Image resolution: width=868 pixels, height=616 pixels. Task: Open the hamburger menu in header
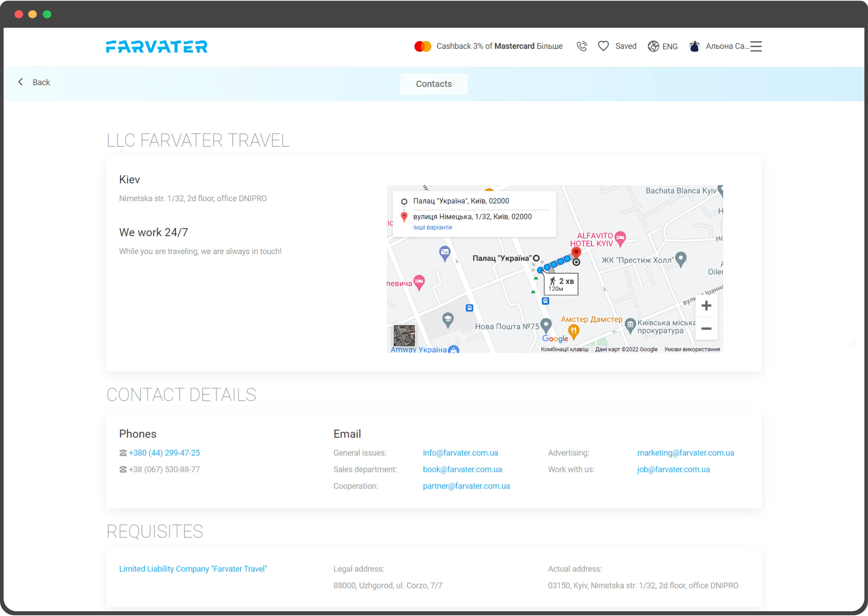coord(756,46)
